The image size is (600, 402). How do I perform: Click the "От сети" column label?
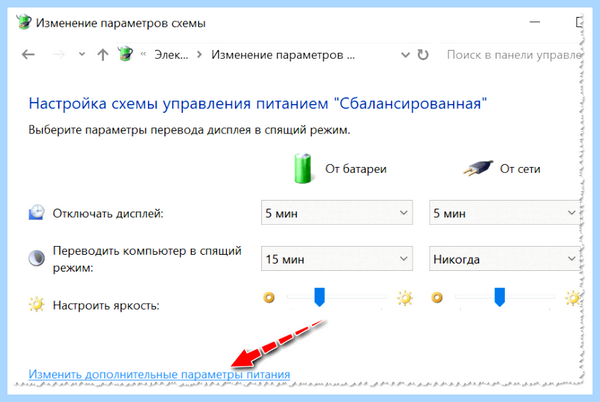pos(520,169)
